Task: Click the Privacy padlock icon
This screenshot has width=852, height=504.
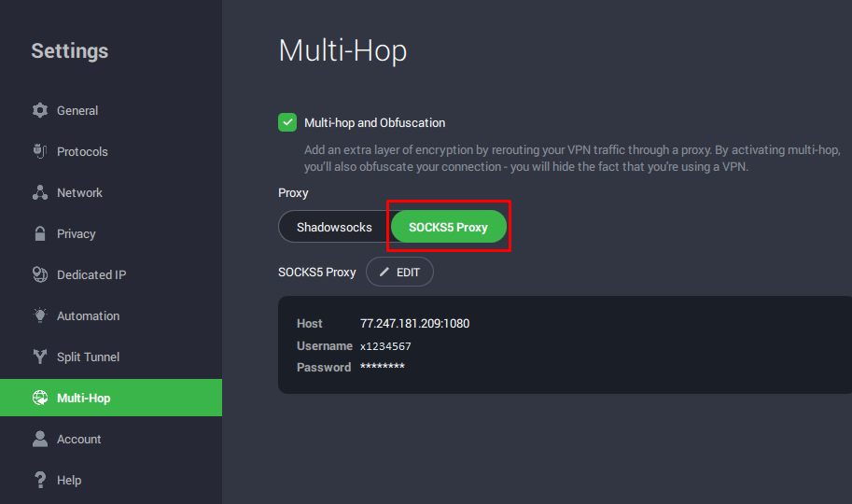Action: tap(40, 233)
